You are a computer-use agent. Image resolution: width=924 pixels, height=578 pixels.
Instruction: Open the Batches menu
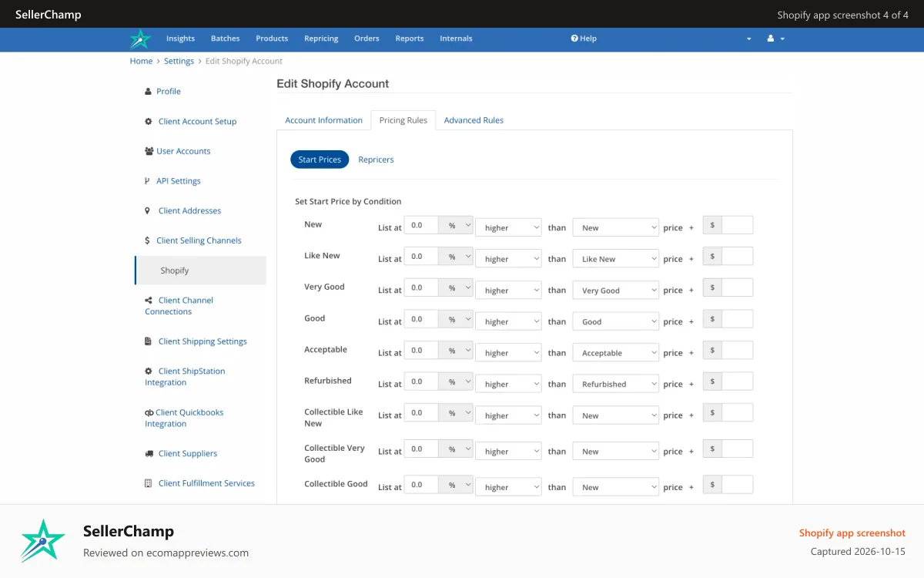pyautogui.click(x=226, y=39)
